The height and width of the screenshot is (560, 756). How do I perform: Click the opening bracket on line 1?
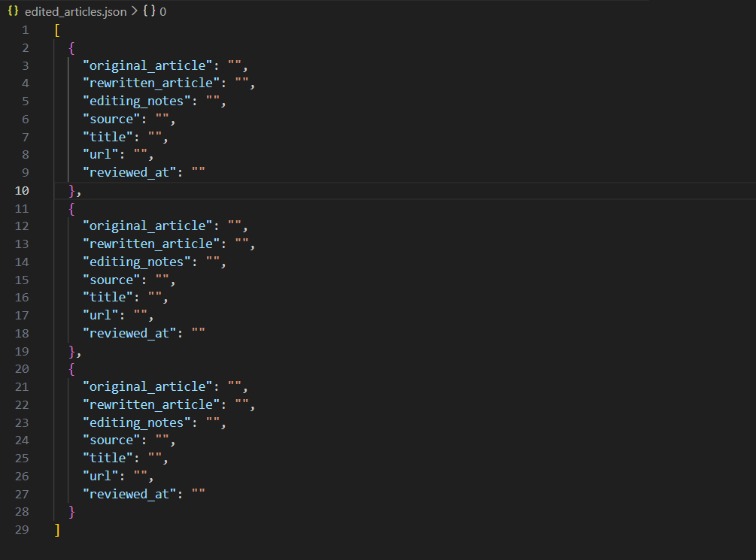click(56, 29)
